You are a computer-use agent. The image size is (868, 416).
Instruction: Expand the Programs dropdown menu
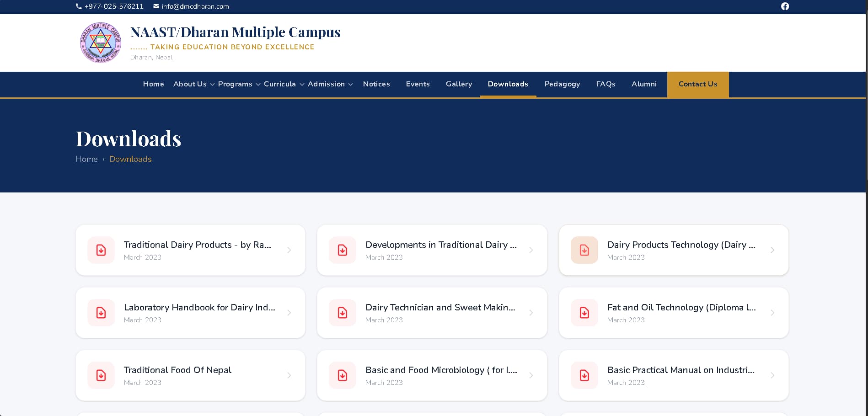[239, 84]
